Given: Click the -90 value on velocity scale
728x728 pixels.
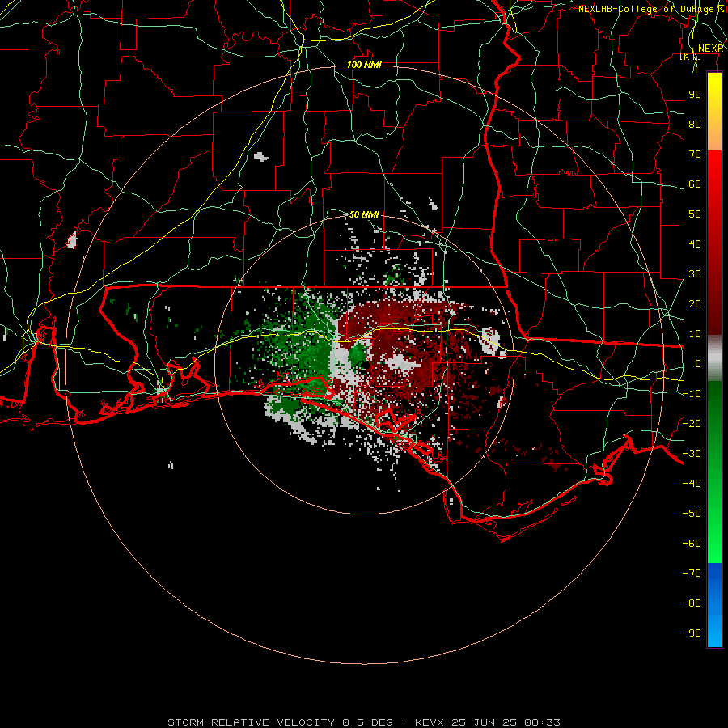Looking at the screenshot, I should [x=692, y=633].
